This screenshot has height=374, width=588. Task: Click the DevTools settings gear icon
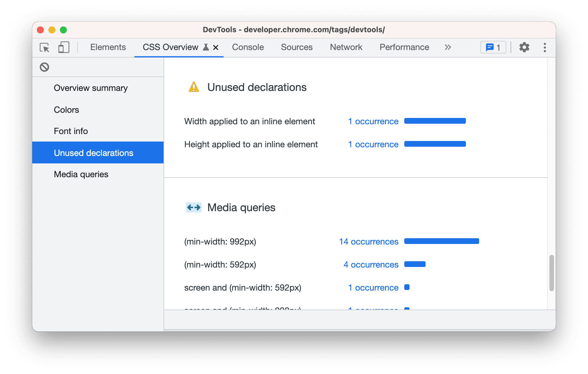point(524,47)
